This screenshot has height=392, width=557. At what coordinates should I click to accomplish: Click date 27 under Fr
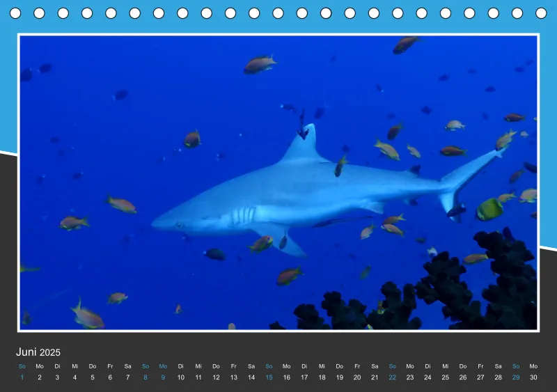[x=480, y=377]
